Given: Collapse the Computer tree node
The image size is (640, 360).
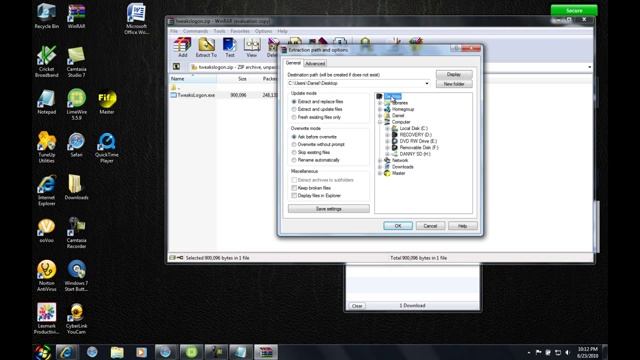Looking at the screenshot, I should click(380, 122).
